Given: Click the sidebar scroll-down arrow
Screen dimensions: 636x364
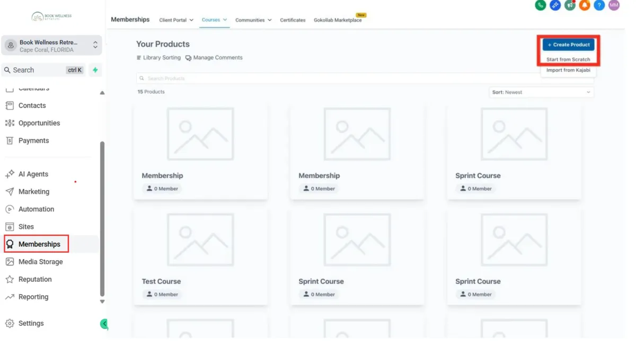Looking at the screenshot, I should click(x=102, y=301).
